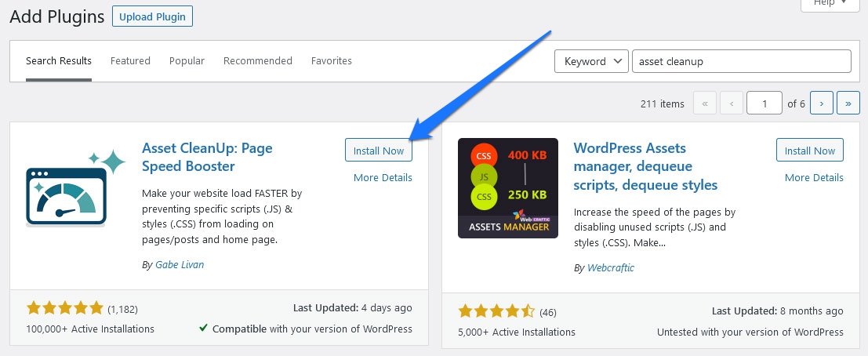Open the Favorites tab

pyautogui.click(x=332, y=61)
